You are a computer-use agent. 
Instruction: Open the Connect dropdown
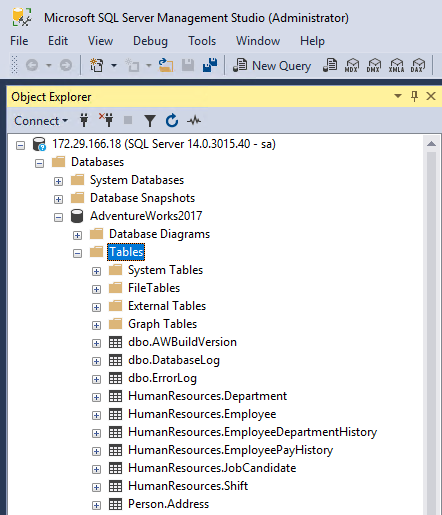pos(41,121)
